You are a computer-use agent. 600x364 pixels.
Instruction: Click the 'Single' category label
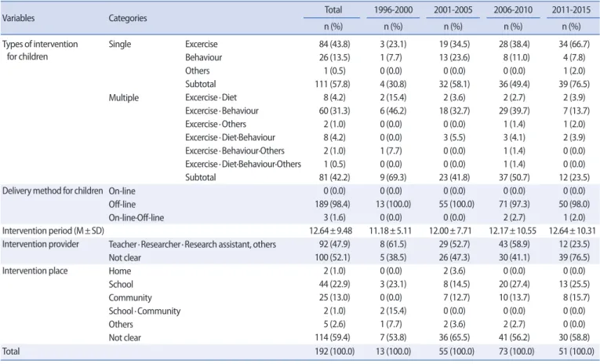(x=120, y=44)
